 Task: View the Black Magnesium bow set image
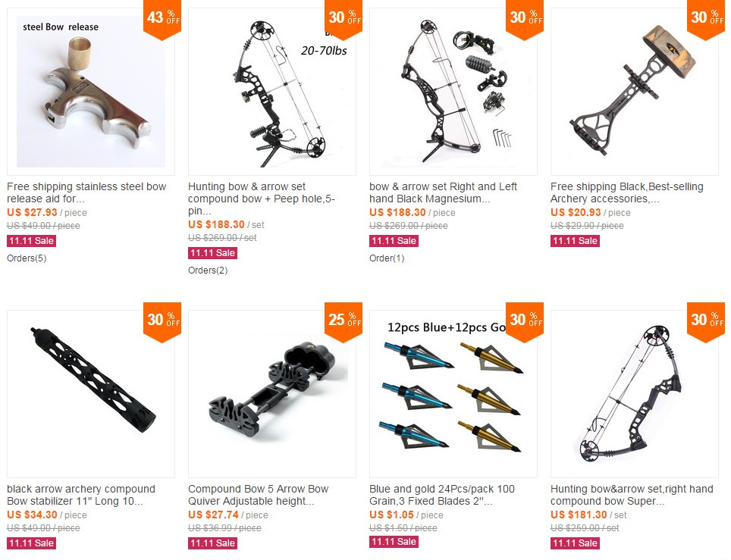pos(453,92)
